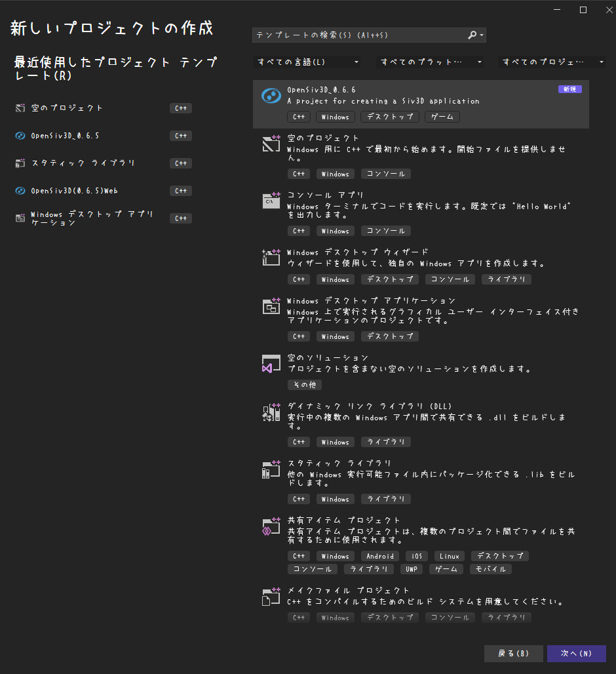
Task: Select the コンソール アプリ template icon
Action: coord(271,201)
